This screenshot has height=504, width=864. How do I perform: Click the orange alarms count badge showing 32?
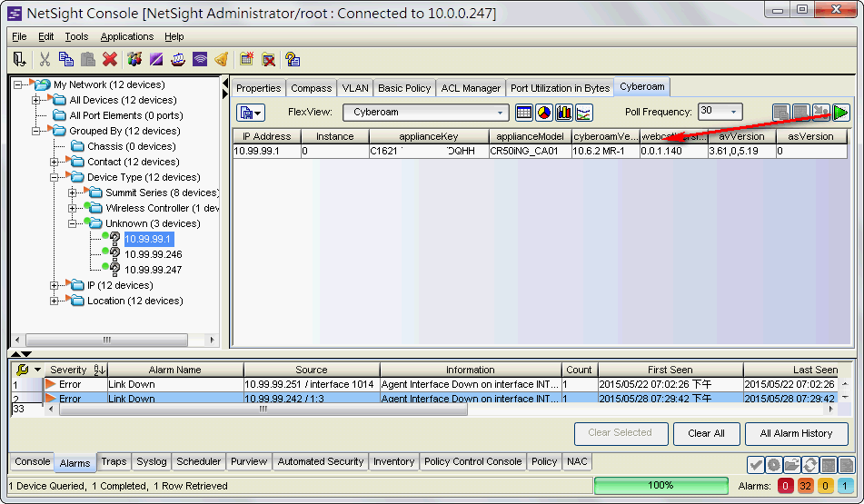[x=806, y=486]
